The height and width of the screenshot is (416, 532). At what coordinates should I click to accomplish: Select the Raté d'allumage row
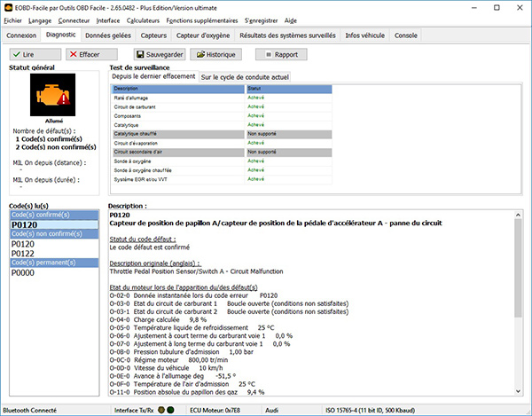pos(222,98)
